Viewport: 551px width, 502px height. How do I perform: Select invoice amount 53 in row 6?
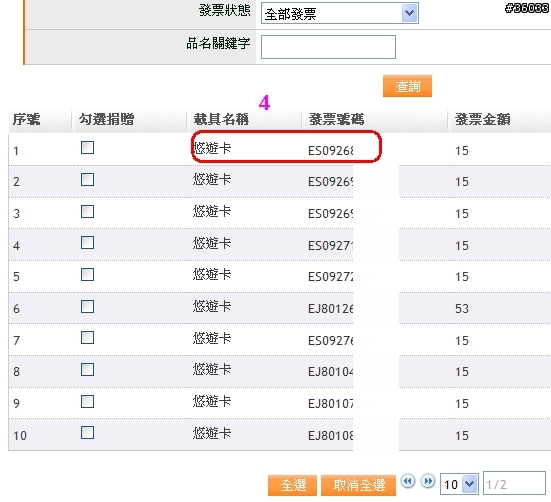pyautogui.click(x=462, y=309)
